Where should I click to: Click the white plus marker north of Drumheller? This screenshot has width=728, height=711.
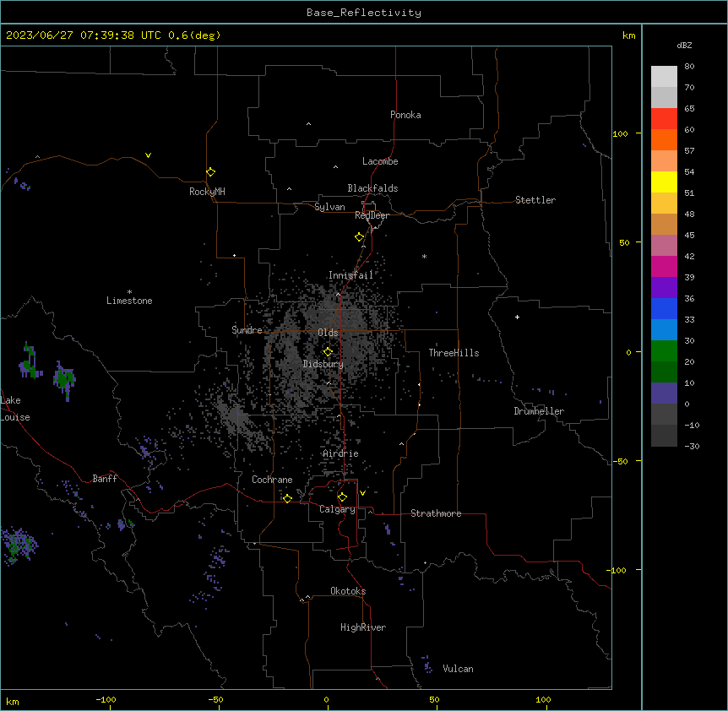(x=517, y=317)
